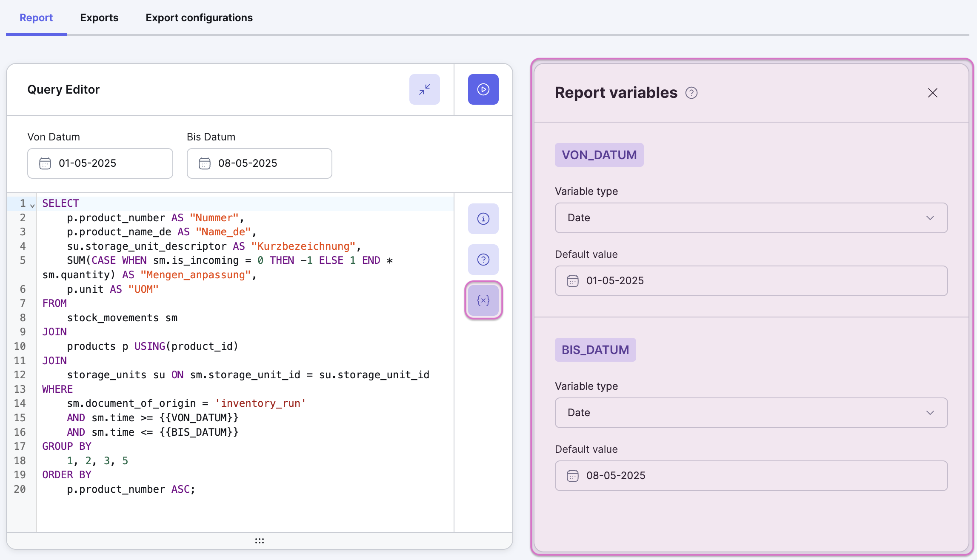The height and width of the screenshot is (560, 977).
Task: Click calendar icon in Von Datum field
Action: (x=45, y=163)
